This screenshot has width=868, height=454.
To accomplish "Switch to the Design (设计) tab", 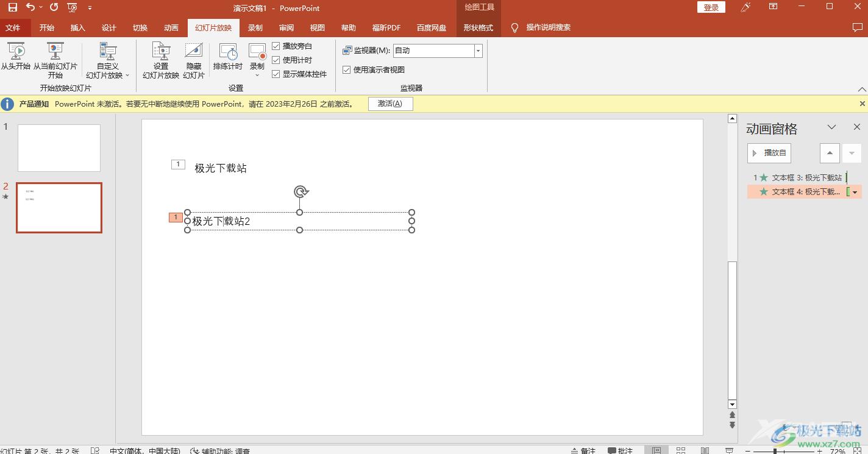I will (x=109, y=28).
